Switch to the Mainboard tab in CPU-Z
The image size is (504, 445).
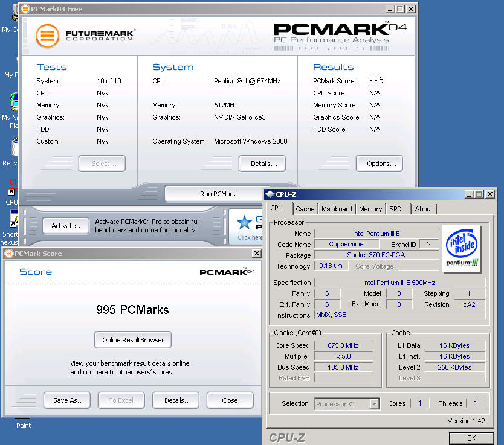click(x=337, y=209)
